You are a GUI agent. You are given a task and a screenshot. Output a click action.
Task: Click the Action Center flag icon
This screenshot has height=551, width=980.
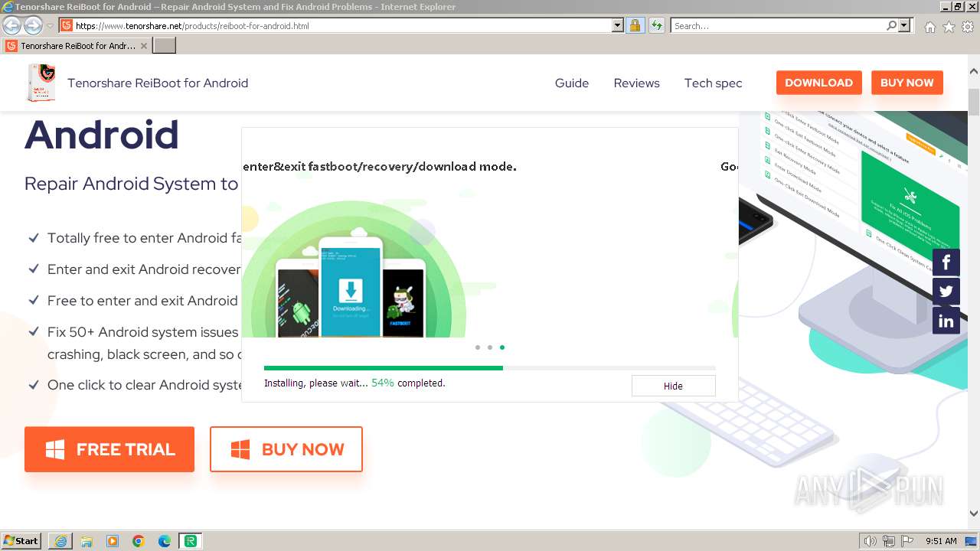(x=907, y=541)
